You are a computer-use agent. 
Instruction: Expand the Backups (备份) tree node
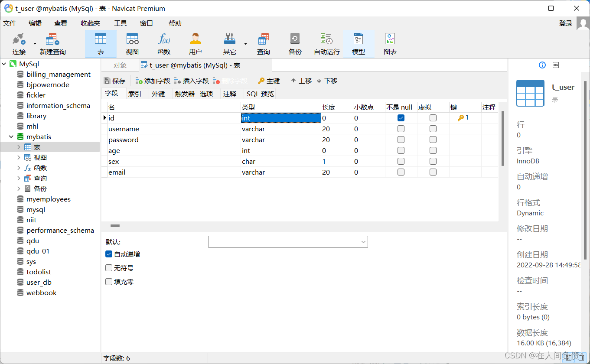click(19, 189)
